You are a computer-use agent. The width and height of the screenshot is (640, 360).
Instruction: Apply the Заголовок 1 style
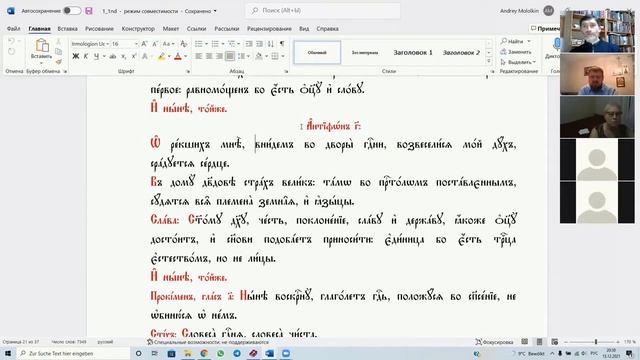pos(413,52)
